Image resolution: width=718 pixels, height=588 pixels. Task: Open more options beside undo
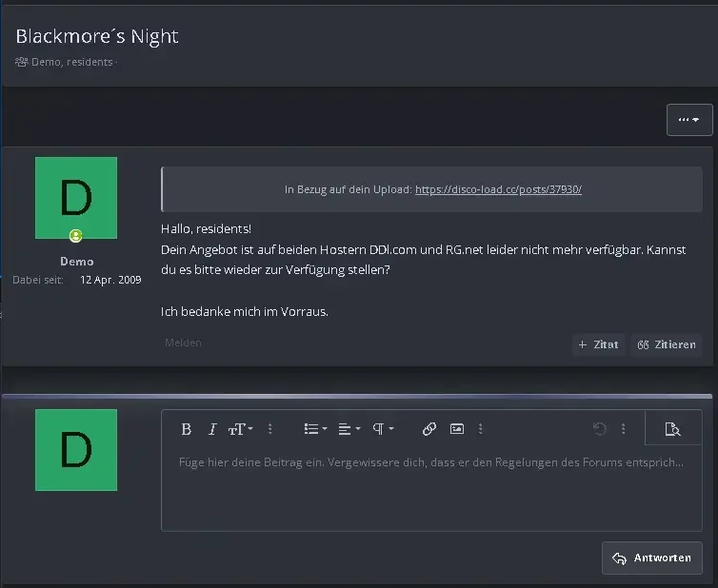[x=623, y=429]
